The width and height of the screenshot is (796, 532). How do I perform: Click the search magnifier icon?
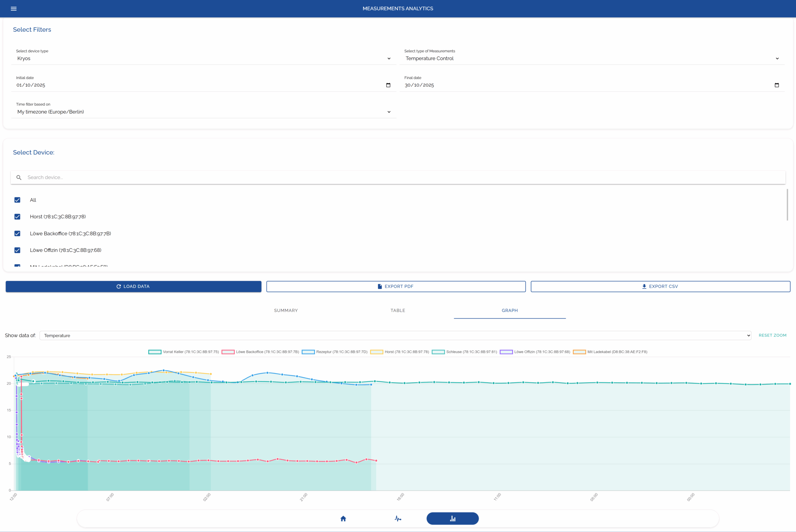(x=19, y=177)
